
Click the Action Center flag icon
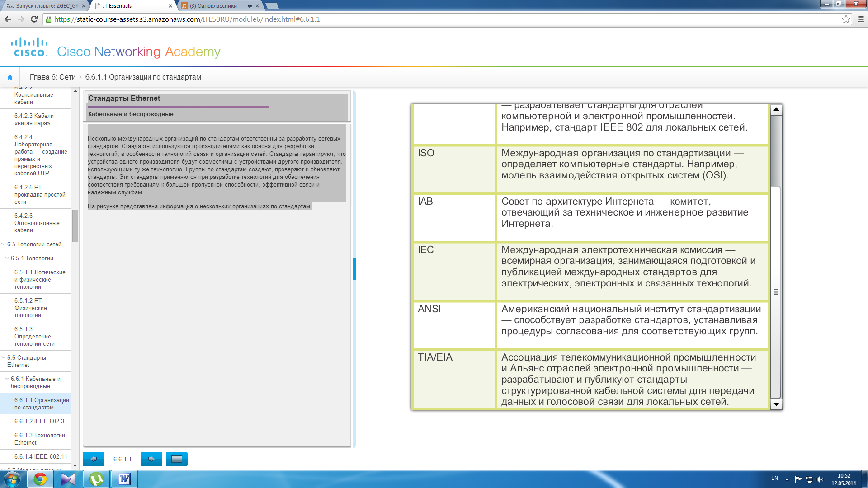tap(798, 479)
